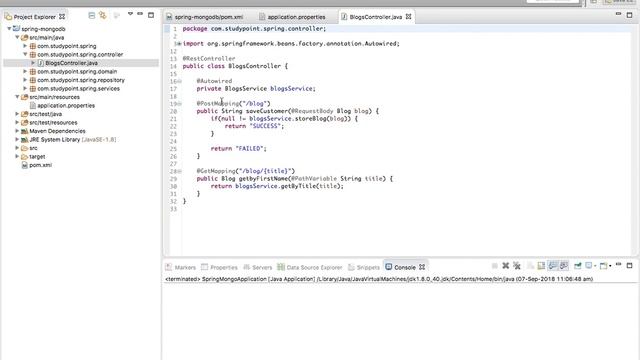The width and height of the screenshot is (640, 360).
Task: Expand Maven Dependencies node
Action: click(17, 131)
